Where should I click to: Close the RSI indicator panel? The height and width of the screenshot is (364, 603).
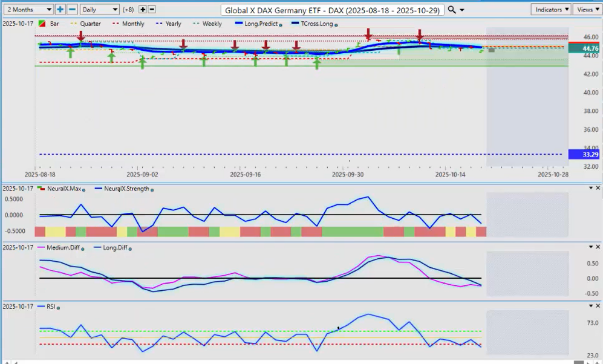point(598,306)
